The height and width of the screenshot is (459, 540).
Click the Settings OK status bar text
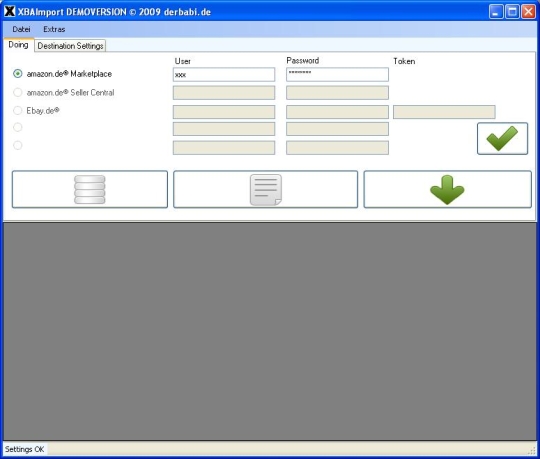(24, 449)
